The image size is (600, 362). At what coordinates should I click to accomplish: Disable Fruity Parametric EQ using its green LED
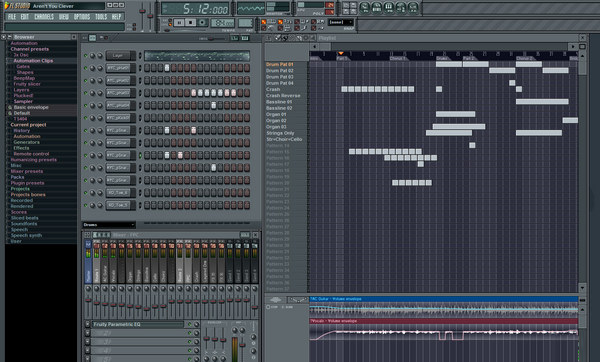189,324
